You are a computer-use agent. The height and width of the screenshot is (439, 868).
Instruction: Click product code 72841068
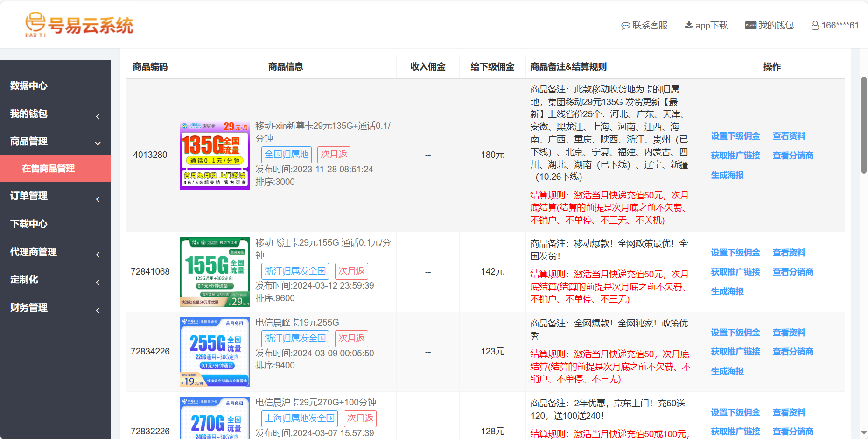(x=150, y=271)
